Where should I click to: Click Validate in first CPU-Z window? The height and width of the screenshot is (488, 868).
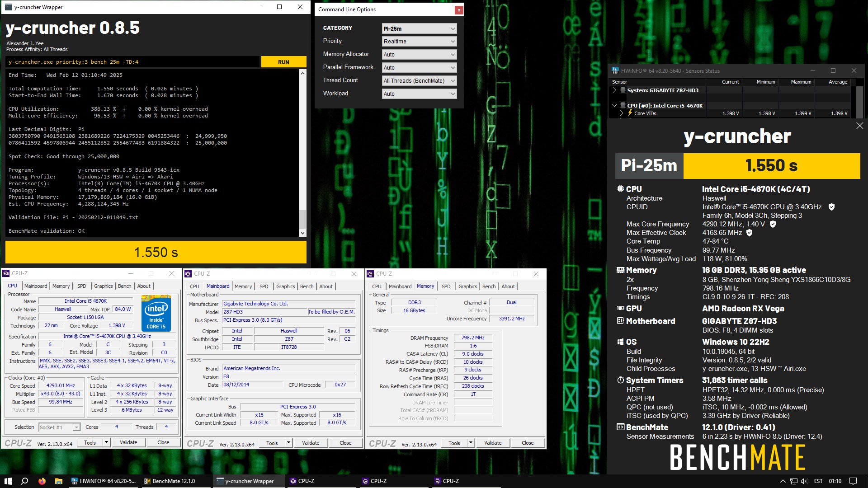pos(128,443)
